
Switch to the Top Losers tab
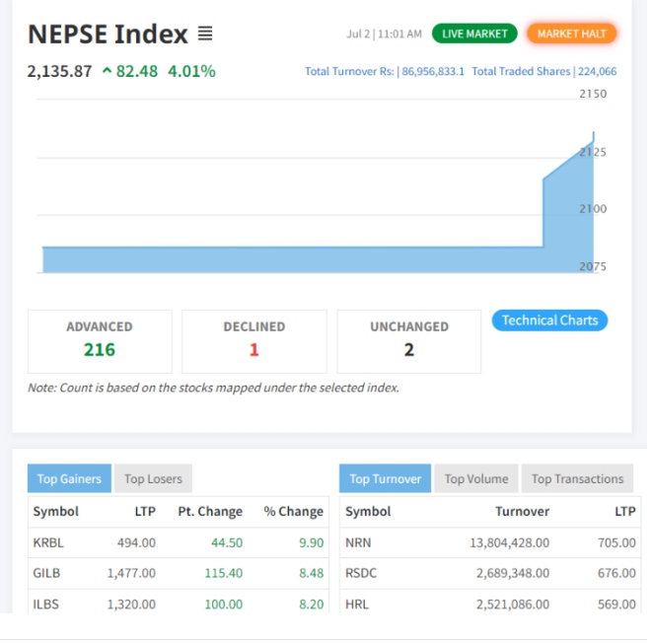(x=153, y=479)
